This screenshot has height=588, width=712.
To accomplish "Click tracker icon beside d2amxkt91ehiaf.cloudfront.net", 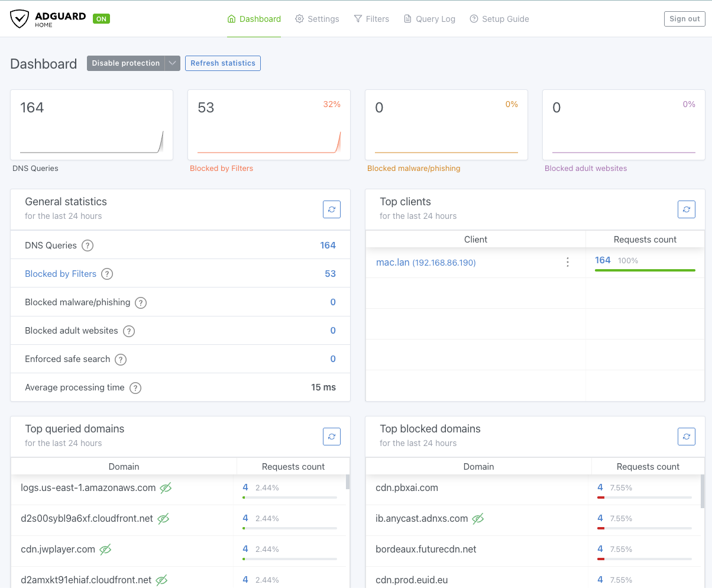I will 161,580.
